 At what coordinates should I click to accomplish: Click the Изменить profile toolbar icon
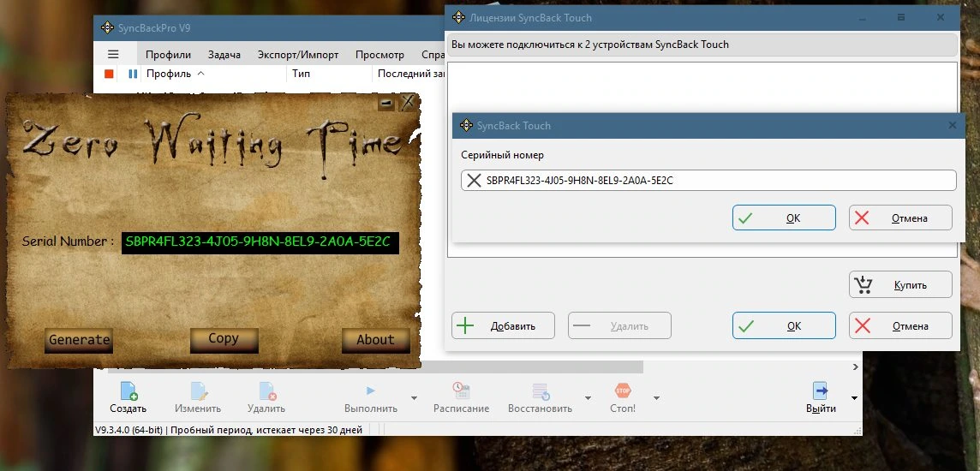click(198, 391)
